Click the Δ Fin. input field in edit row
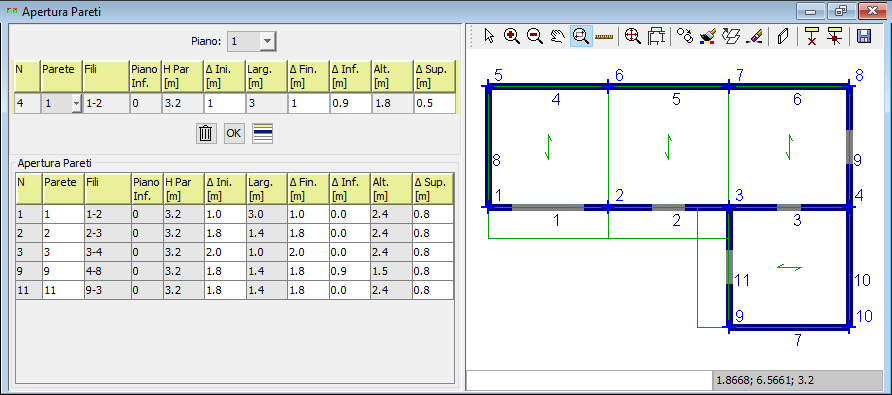Viewport: 892px width, 395px height. (308, 104)
